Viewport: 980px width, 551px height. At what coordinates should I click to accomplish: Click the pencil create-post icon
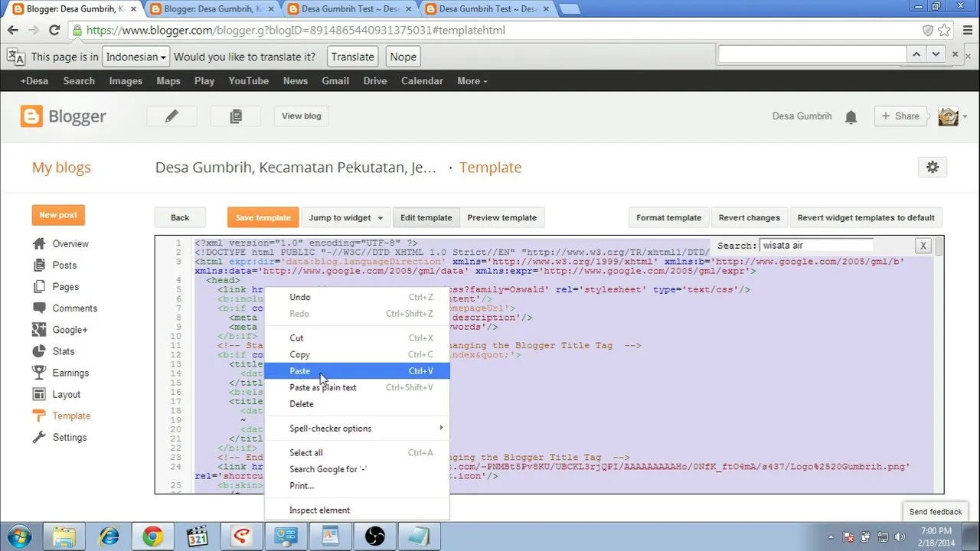(171, 116)
